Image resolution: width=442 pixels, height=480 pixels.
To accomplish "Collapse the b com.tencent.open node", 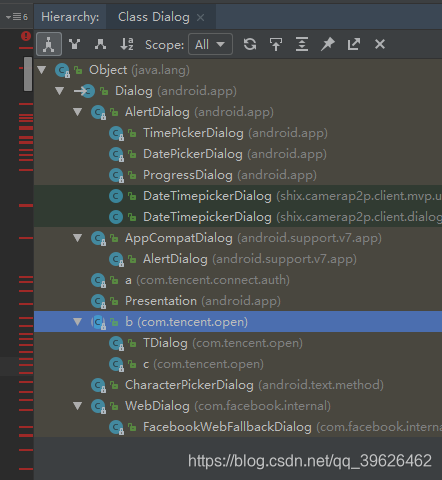I will pos(78,322).
